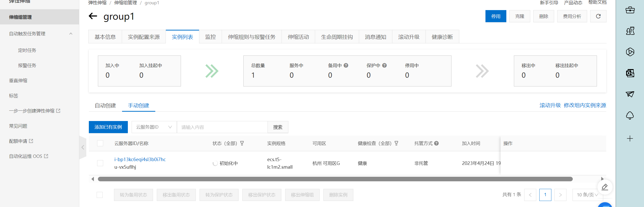Select page 1 in pagination
The image size is (644, 207).
[x=545, y=195]
